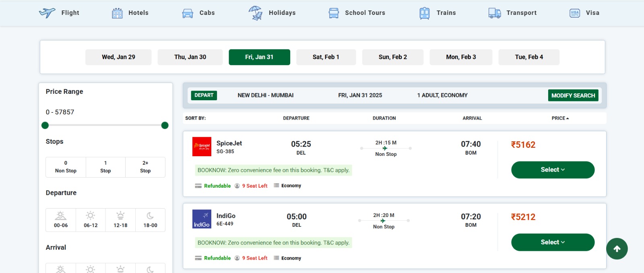
Task: Filter departure time 00-06
Action: click(61, 220)
